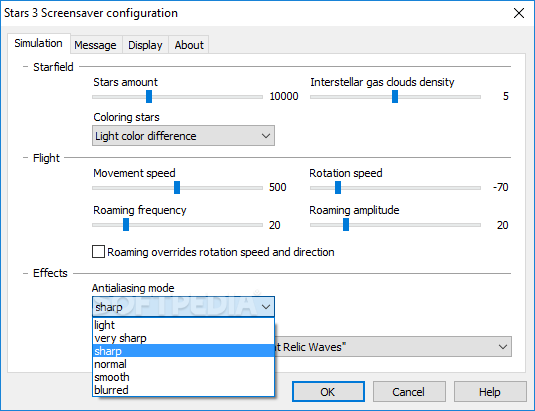
Task: Select 'smooth' antialiasing option
Action: 183,377
